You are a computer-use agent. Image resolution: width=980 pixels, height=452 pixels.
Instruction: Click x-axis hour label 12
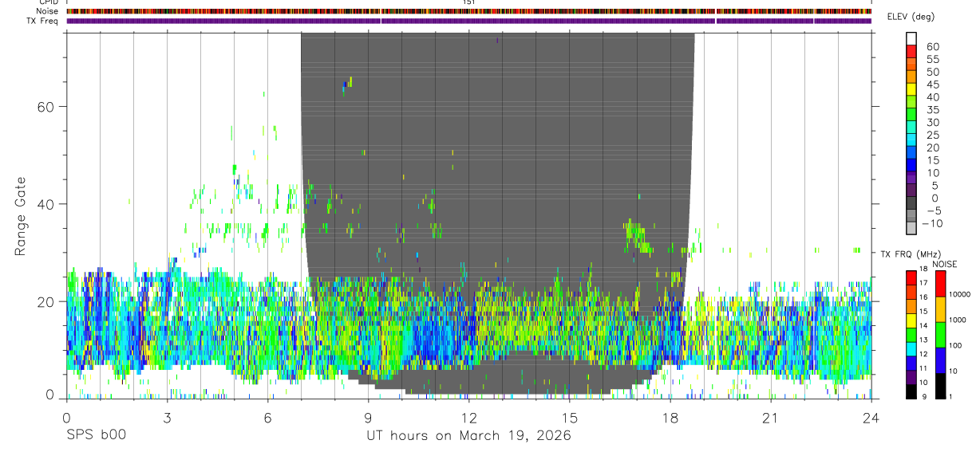468,418
